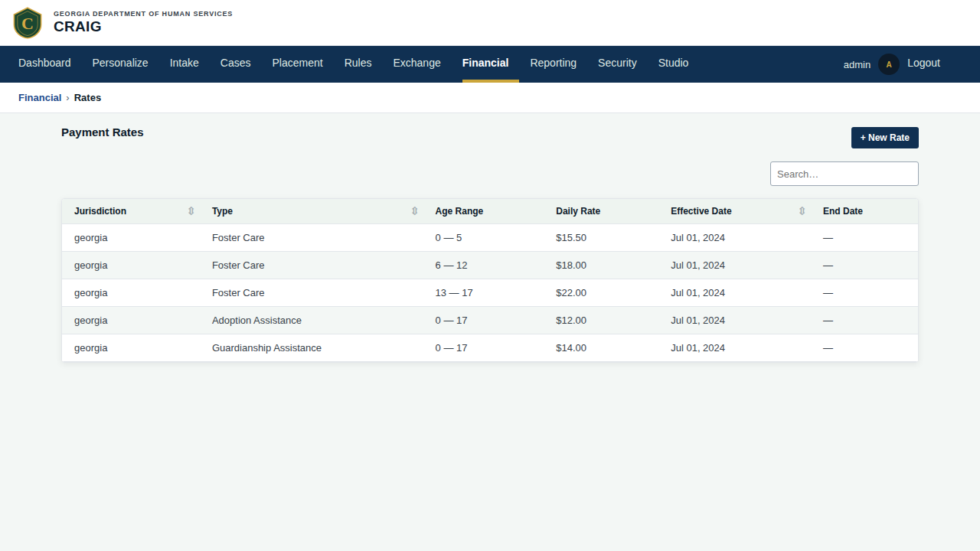Click the Payment Rates heading

point(103,132)
